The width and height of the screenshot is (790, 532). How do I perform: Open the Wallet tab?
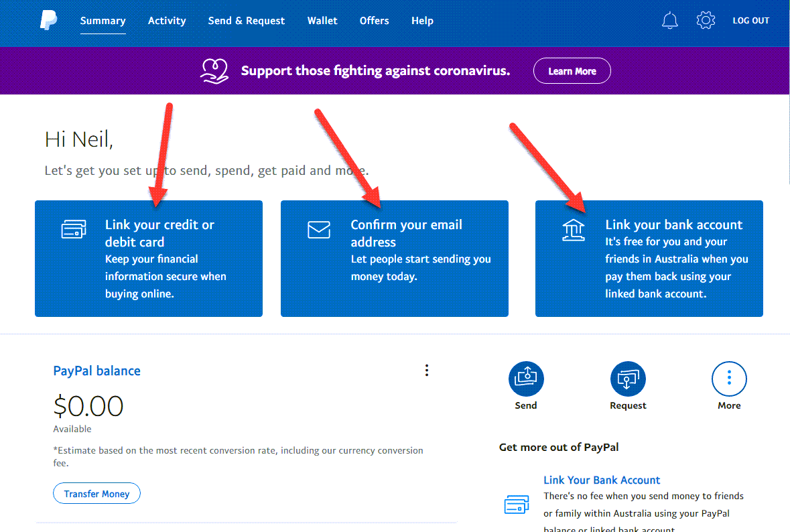tap(322, 21)
